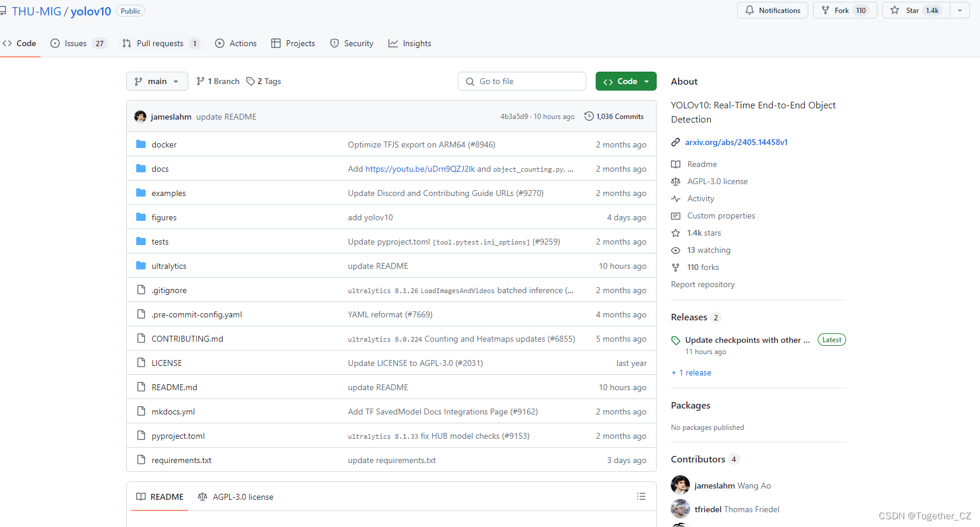The height and width of the screenshot is (527, 980).
Task: Star the yolov10 repository
Action: click(x=916, y=10)
